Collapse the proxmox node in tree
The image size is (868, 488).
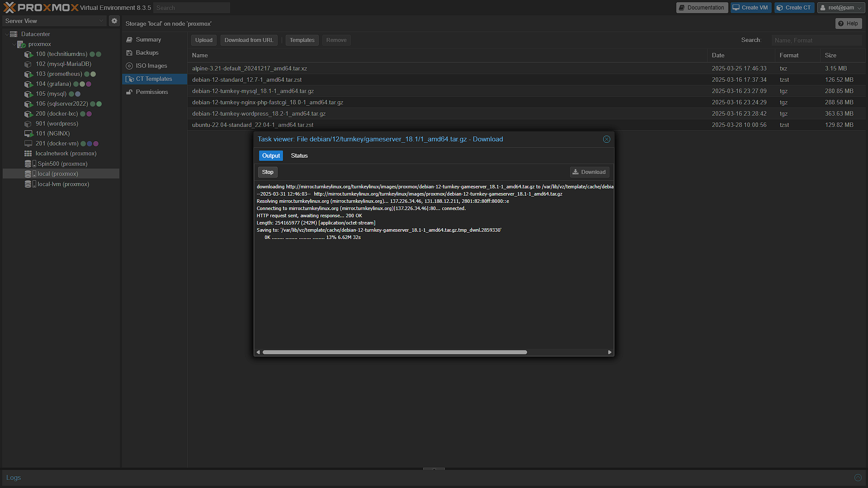(x=14, y=44)
